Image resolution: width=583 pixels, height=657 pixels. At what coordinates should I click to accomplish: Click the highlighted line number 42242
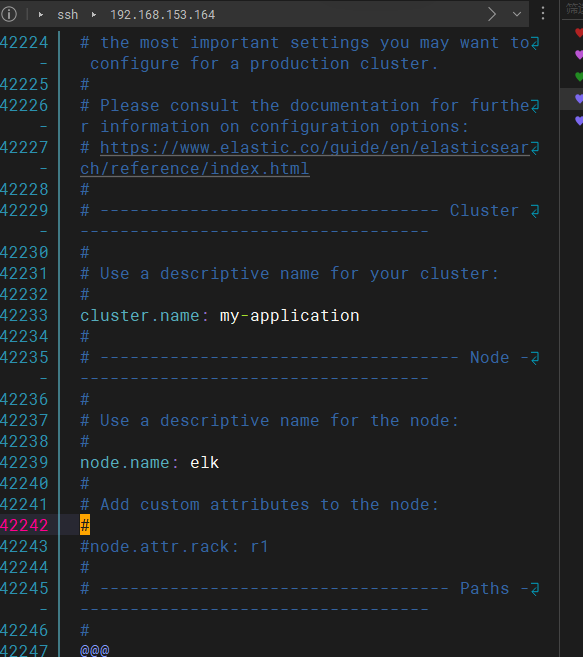(24, 525)
